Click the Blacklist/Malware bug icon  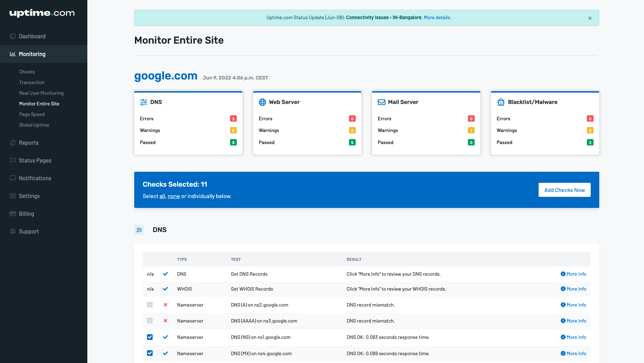(x=501, y=102)
